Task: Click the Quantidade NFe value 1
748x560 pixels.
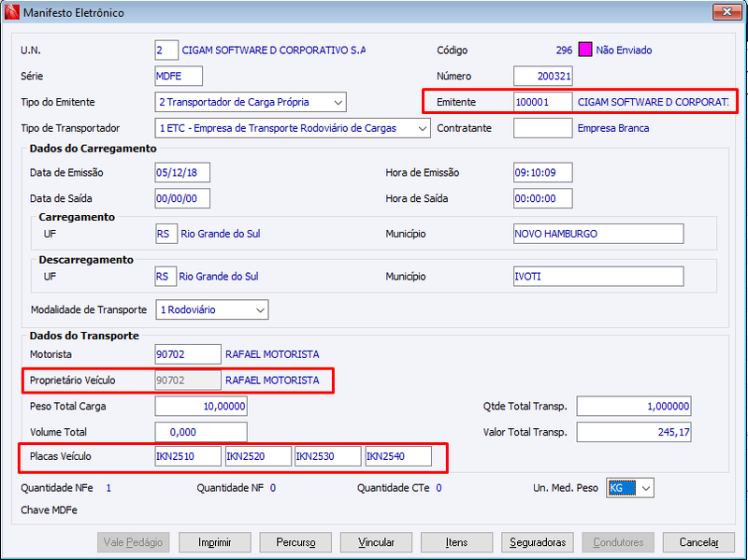Action: click(108, 488)
